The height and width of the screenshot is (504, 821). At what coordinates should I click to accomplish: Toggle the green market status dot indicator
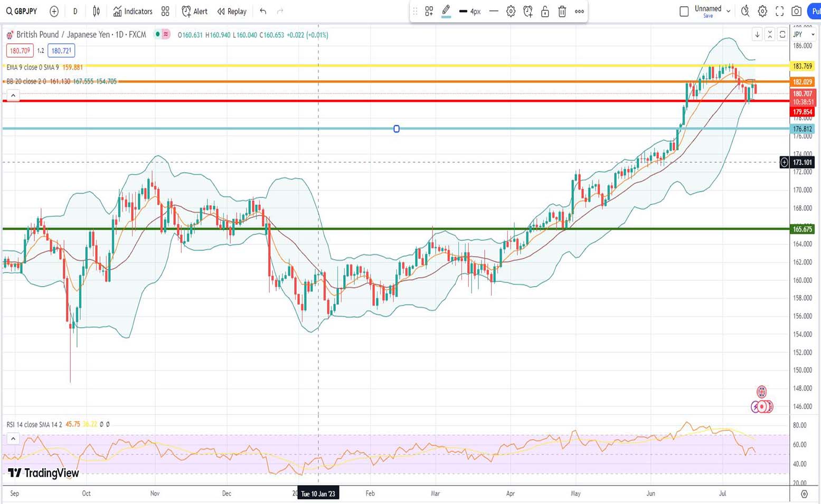[157, 34]
